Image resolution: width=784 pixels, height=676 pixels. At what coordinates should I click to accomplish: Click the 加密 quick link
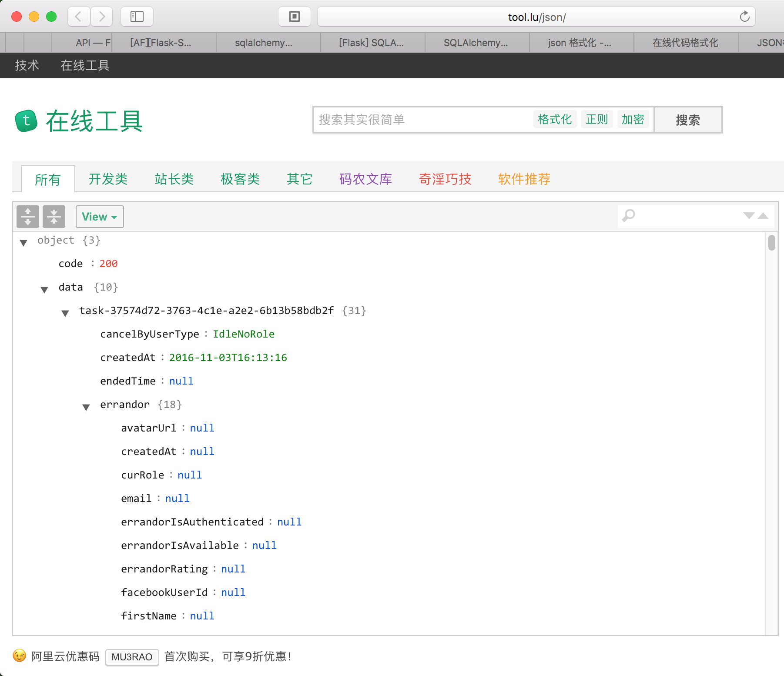click(x=633, y=119)
